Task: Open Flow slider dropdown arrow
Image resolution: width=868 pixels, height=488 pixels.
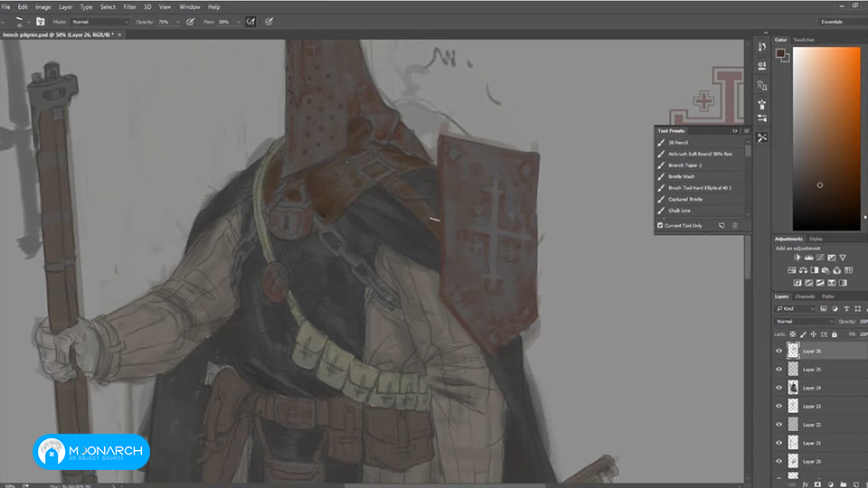Action: pos(238,22)
